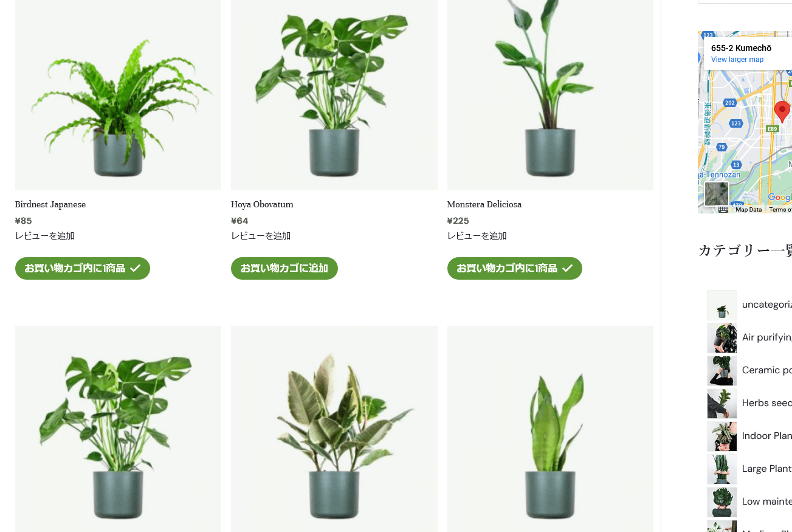Open the snake plant product image
Screen dimensions: 792x532
(x=550, y=429)
